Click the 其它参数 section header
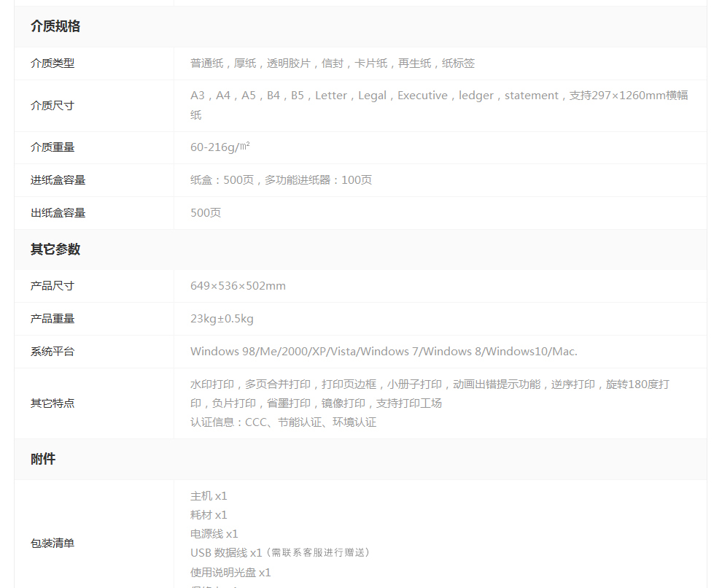Screen dimensions: 722x588 (x=55, y=249)
